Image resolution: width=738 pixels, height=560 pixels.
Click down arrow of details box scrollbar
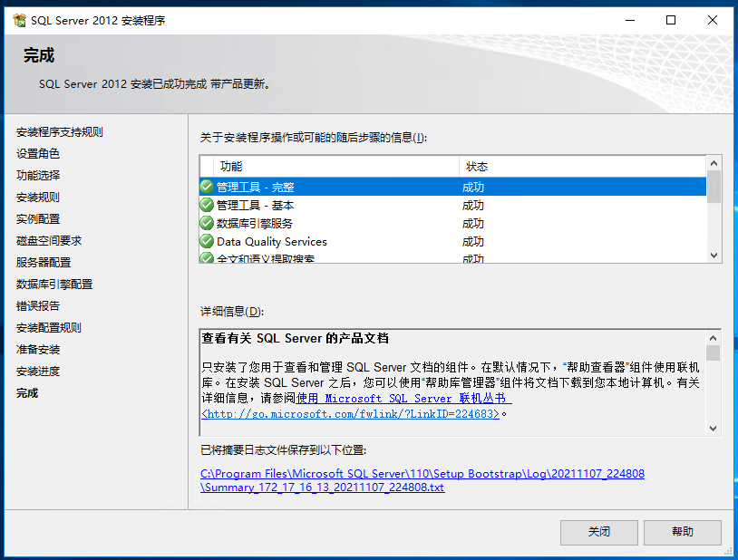coord(714,428)
